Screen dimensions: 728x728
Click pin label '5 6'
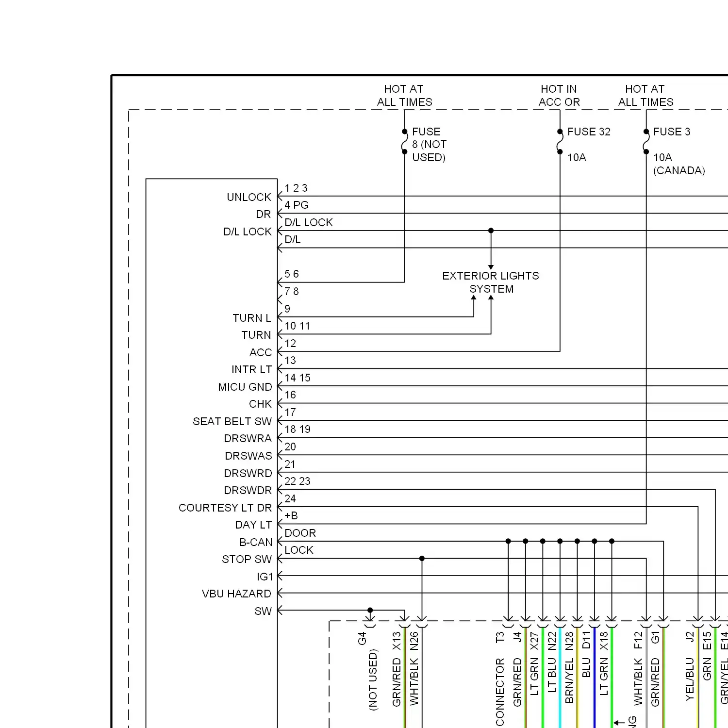(x=292, y=274)
